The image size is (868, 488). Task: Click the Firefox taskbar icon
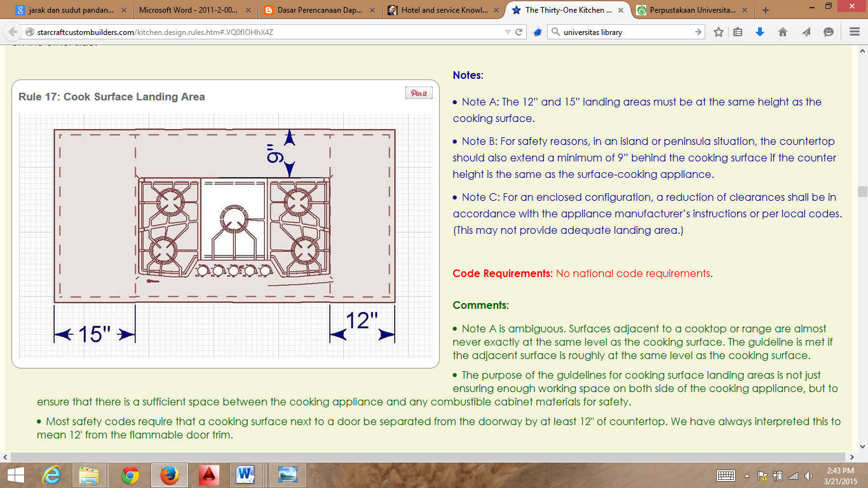(x=169, y=475)
